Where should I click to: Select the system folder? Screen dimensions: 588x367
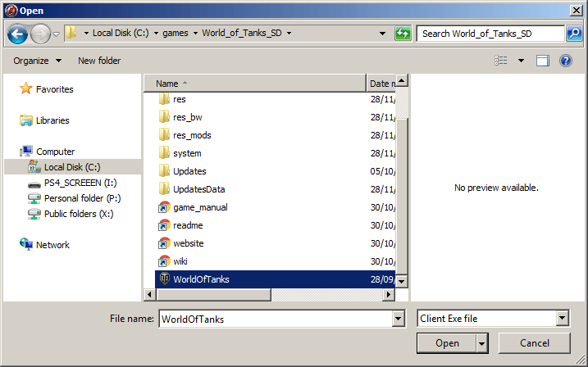coord(187,153)
